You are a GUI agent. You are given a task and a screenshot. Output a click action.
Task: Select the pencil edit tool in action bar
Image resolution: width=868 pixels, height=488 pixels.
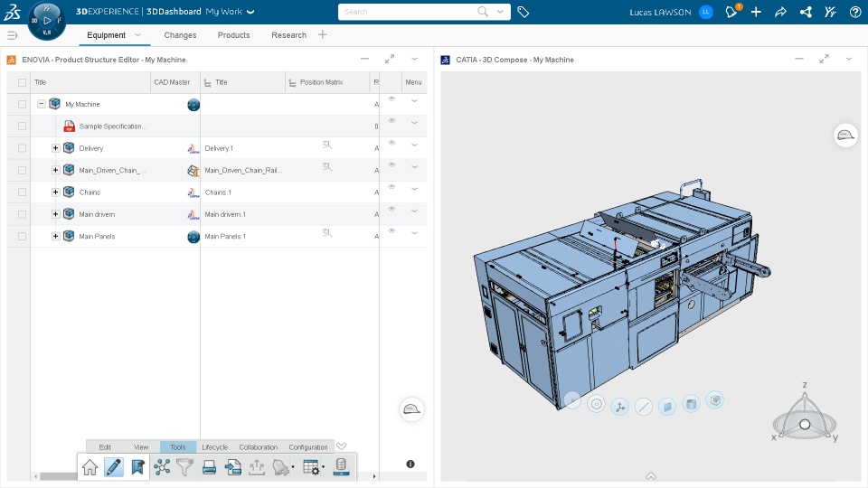point(114,467)
